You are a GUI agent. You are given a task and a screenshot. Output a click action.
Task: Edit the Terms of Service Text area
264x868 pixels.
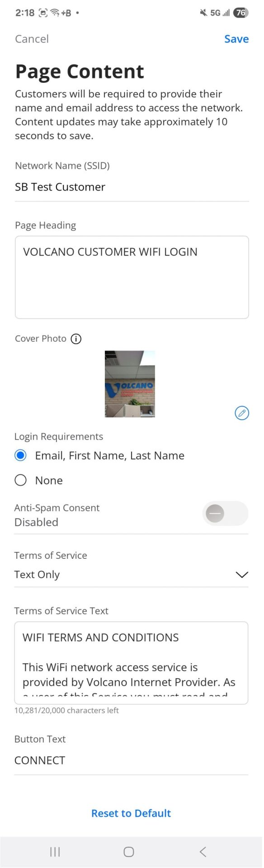[x=132, y=664]
